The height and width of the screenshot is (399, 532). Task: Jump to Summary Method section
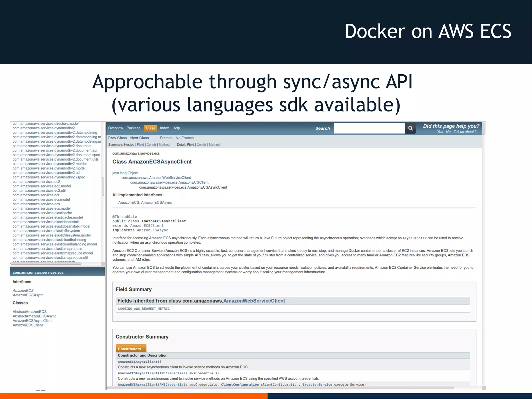coord(164,145)
